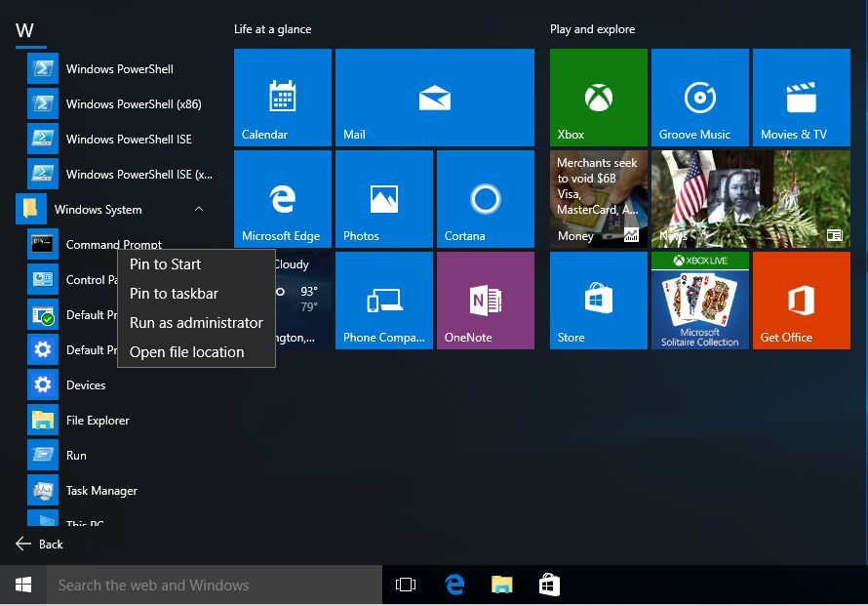Open Store from the taskbar

[549, 585]
